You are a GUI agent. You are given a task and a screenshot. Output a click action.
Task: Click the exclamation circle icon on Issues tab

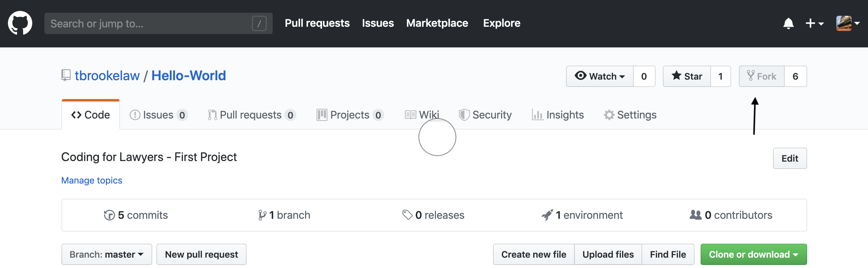[x=135, y=115]
